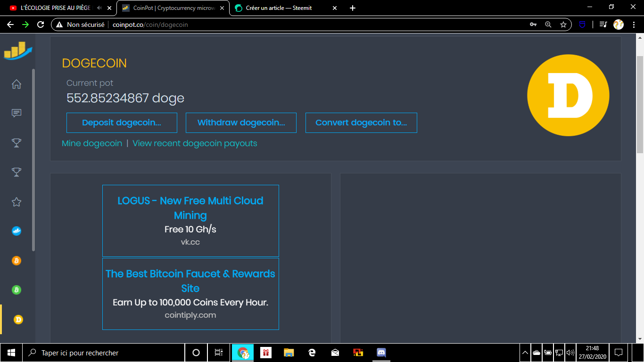Viewport: 644px width, 362px height.
Task: Open the media control playlist icon
Action: coord(603,25)
